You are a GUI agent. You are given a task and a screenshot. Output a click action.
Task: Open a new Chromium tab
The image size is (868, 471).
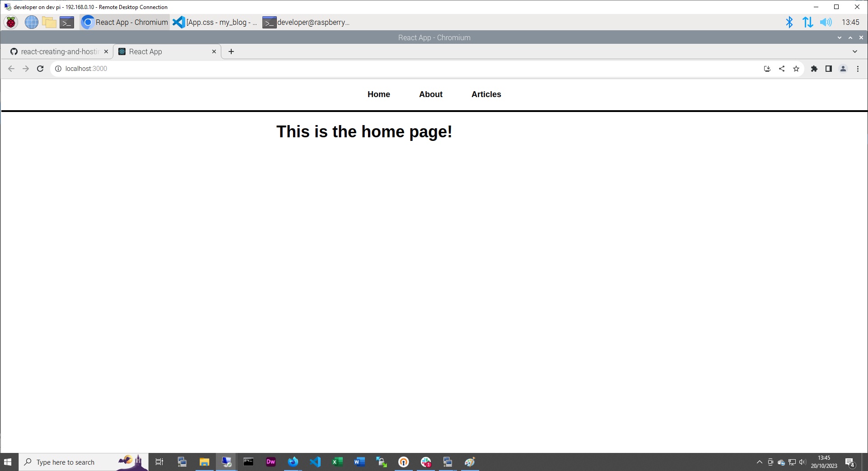click(231, 51)
